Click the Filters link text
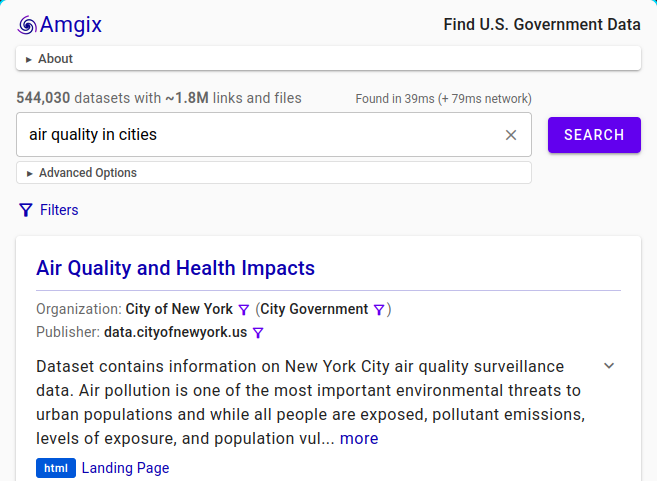657x481 pixels. tap(59, 210)
